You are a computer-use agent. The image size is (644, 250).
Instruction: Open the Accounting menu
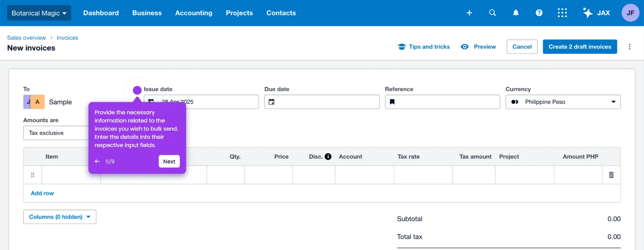pos(194,13)
